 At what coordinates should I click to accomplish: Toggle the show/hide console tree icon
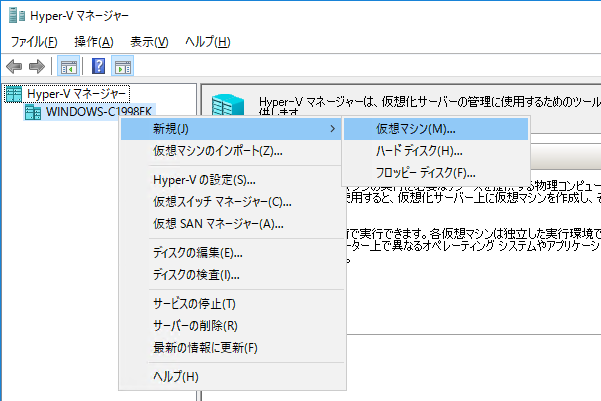pos(68,67)
